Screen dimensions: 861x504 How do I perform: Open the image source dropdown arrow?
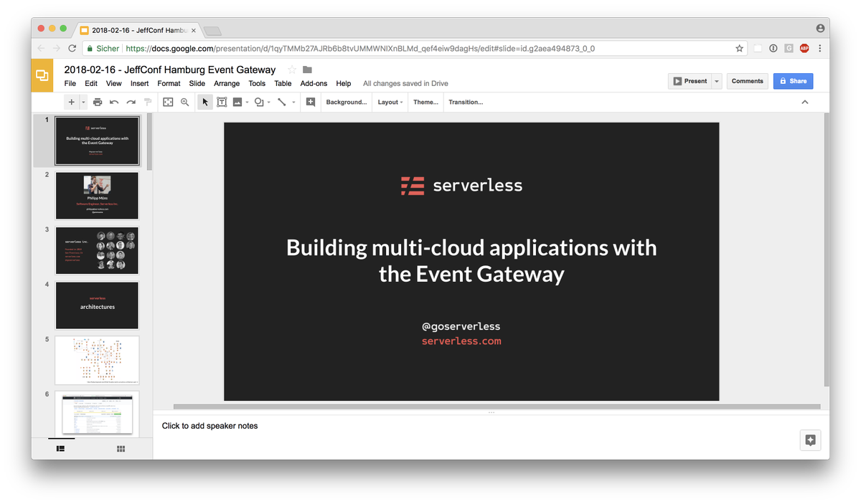[x=247, y=103]
